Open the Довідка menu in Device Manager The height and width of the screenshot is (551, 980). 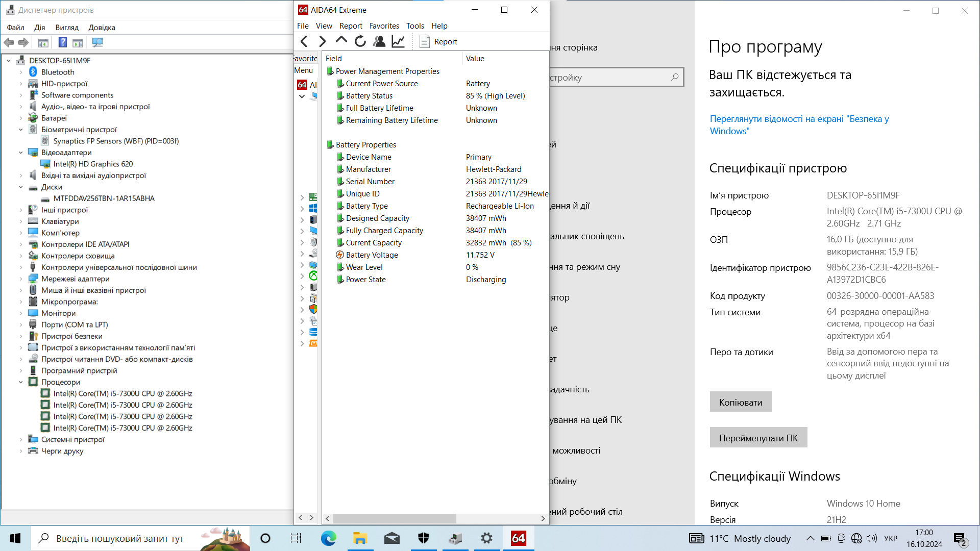click(x=102, y=28)
